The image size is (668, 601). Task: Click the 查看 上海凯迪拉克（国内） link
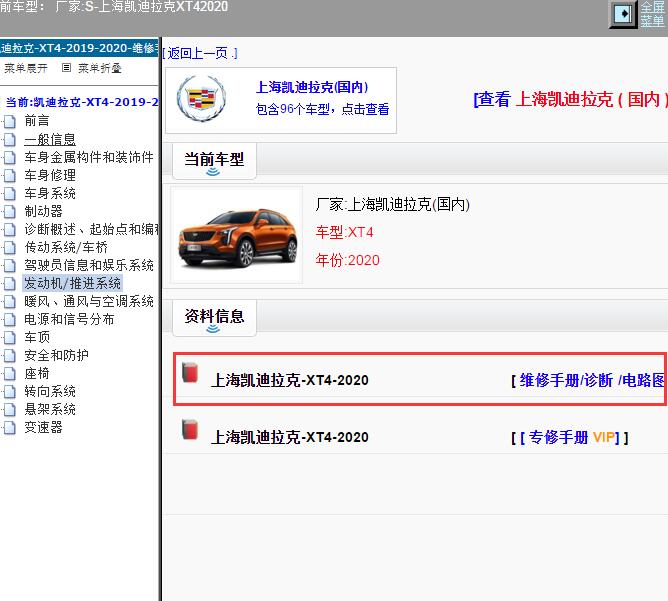click(x=570, y=100)
